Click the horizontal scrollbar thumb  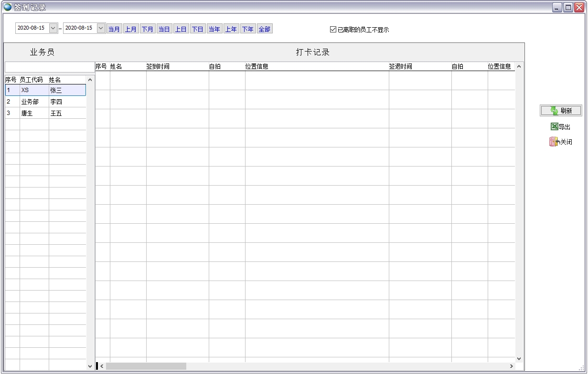(x=146, y=366)
